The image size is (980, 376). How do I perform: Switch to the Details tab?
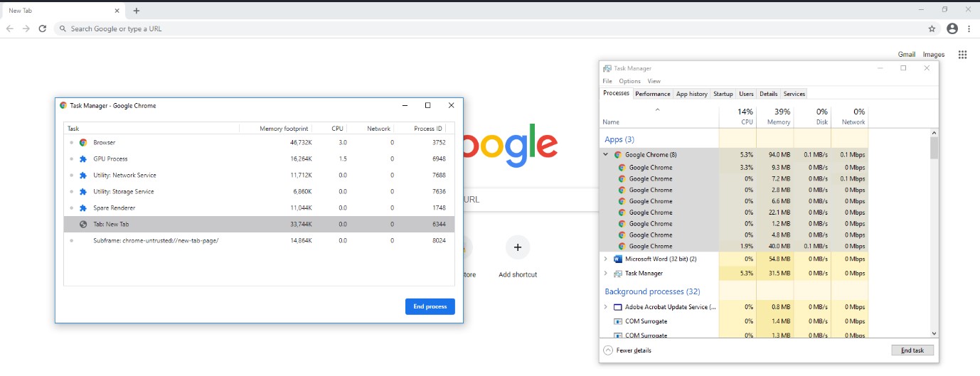coord(769,94)
